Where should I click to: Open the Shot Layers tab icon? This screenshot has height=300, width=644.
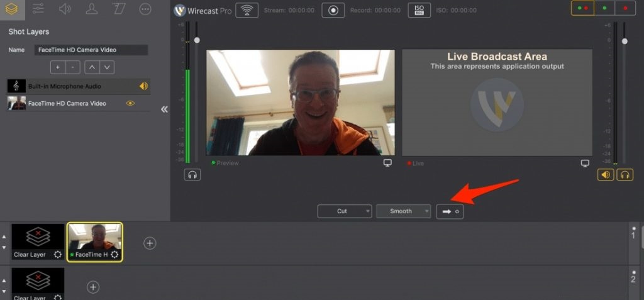click(x=12, y=9)
